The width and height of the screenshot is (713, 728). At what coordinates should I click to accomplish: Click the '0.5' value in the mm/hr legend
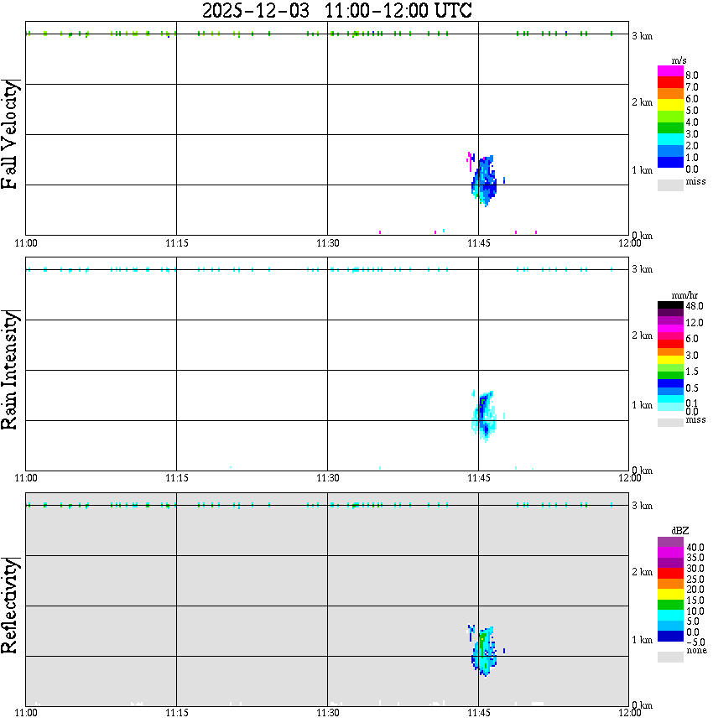[x=692, y=388]
